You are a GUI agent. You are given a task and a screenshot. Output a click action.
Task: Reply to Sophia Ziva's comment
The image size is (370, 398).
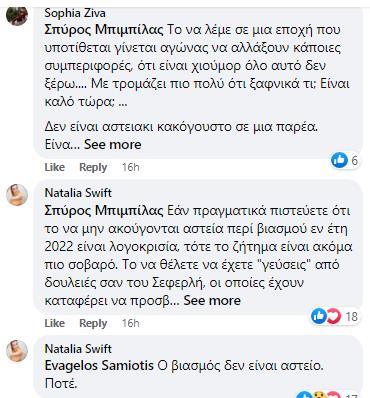tap(93, 167)
